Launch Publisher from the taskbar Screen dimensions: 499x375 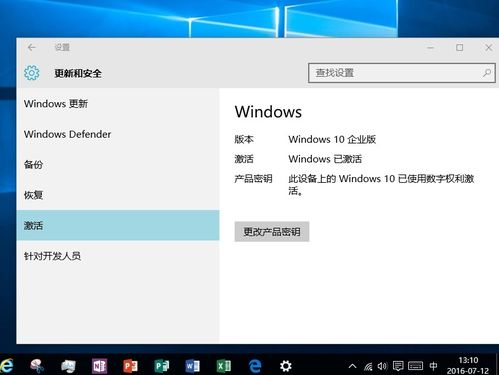click(x=161, y=366)
